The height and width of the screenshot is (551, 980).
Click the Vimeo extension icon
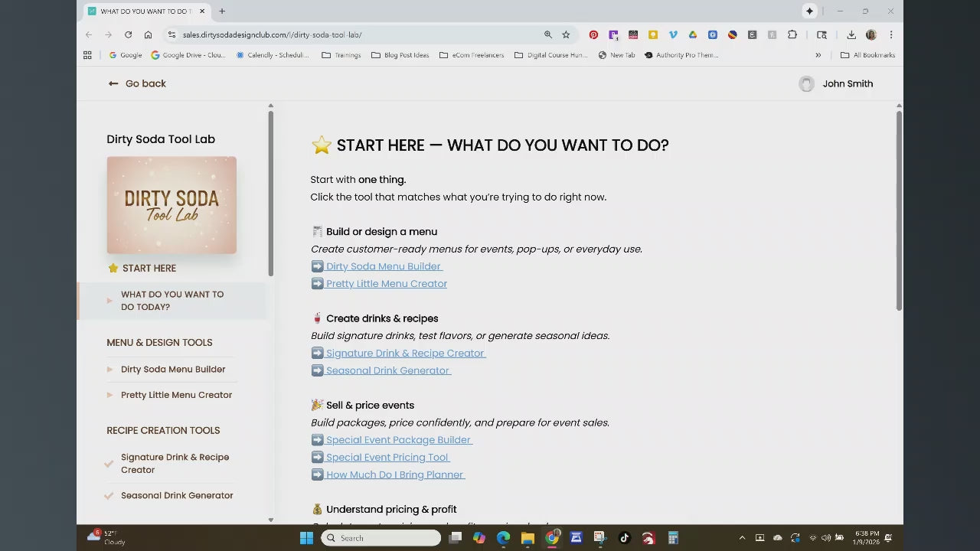tap(673, 34)
